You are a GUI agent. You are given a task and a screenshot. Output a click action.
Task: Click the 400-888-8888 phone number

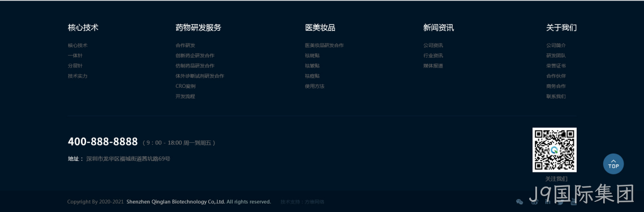(102, 142)
